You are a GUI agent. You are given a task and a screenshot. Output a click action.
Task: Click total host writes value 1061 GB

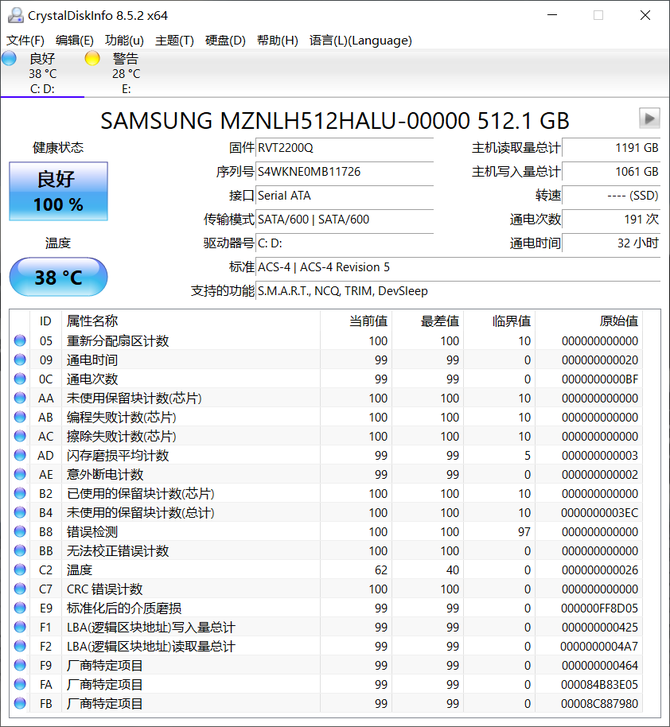pos(611,172)
